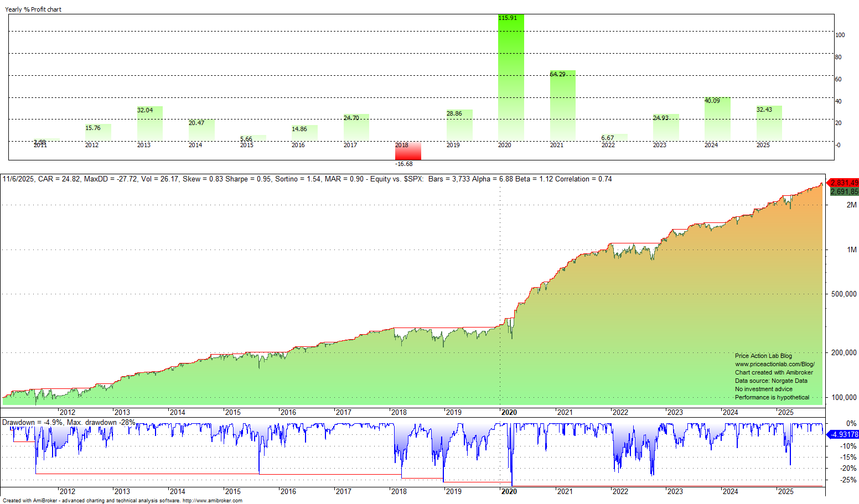The image size is (859, 504).
Task: Select the 20.47 label on the 2014 bar
Action: point(196,123)
